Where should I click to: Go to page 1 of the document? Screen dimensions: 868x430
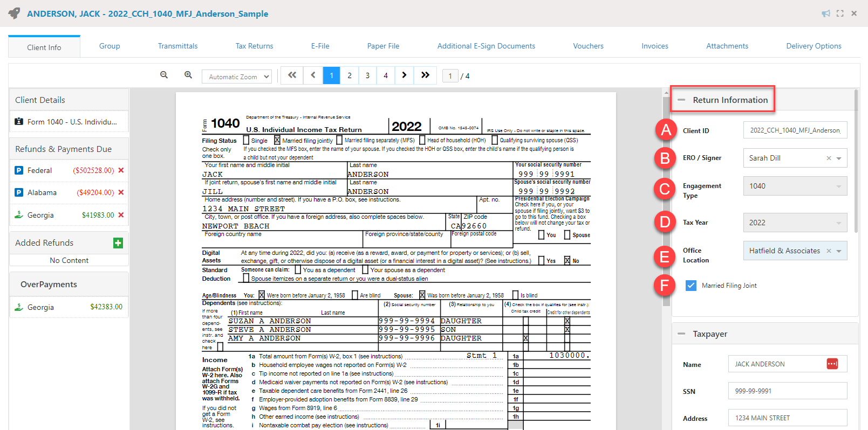(332, 75)
